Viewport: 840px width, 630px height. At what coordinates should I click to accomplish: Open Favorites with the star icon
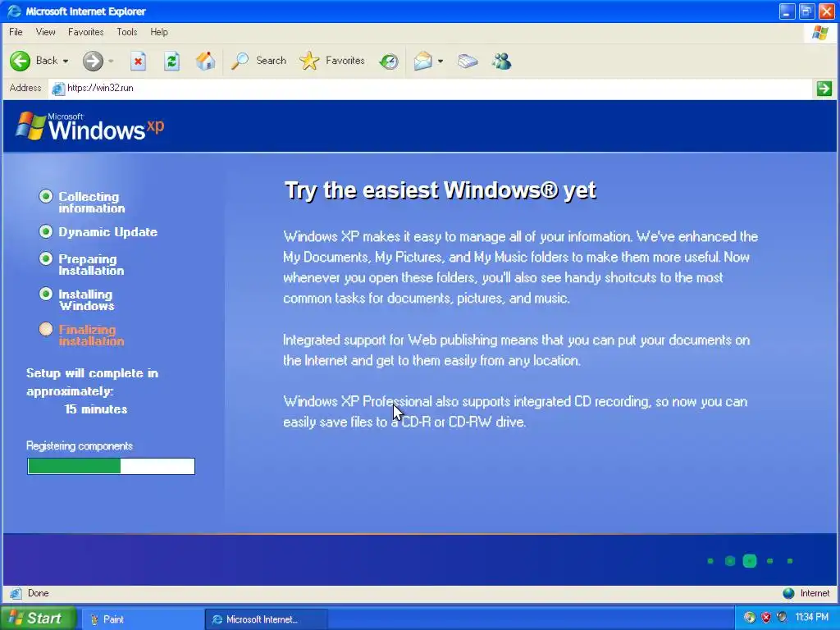click(x=309, y=61)
